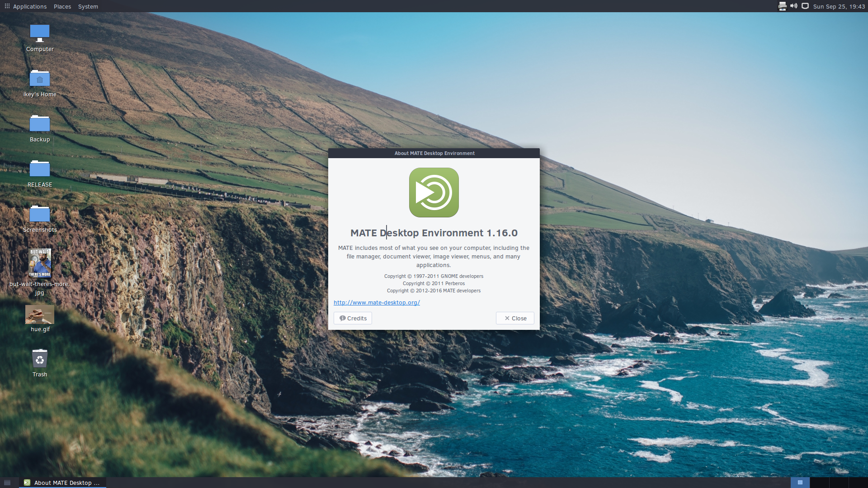This screenshot has height=488, width=868.
Task: Select the RELEASE folder icon
Action: 40,169
